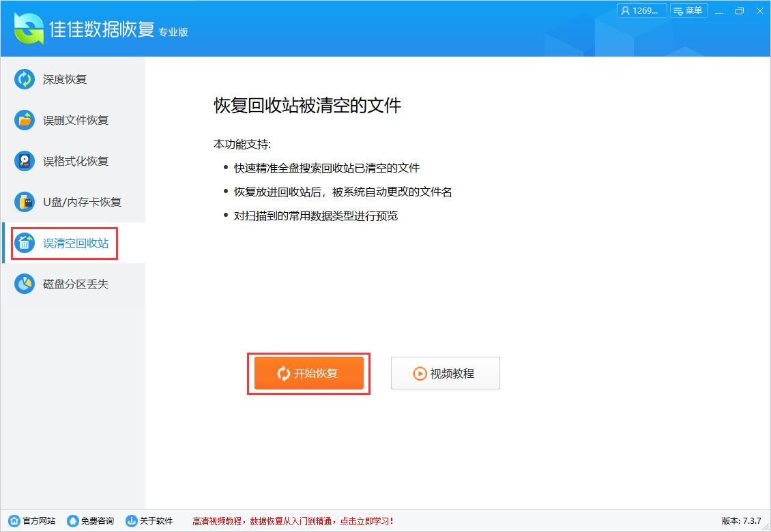Screen dimensions: 771x532
Task: Click the bullet about 被系统自动更改的文件名
Action: [x=343, y=192]
